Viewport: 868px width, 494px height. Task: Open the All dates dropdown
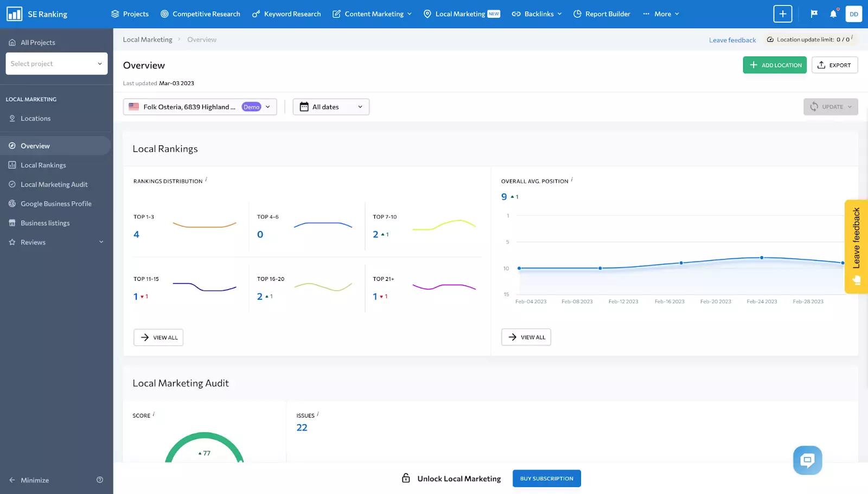coord(331,107)
